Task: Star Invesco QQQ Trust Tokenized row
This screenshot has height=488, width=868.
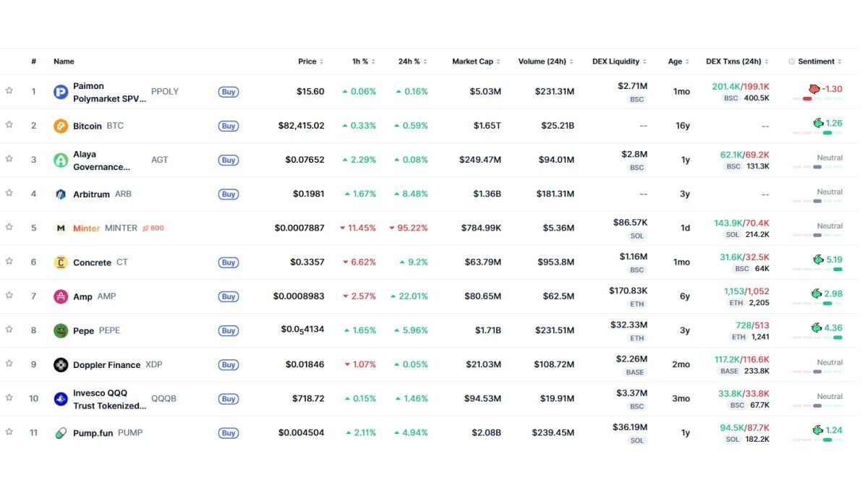Action: tap(9, 398)
